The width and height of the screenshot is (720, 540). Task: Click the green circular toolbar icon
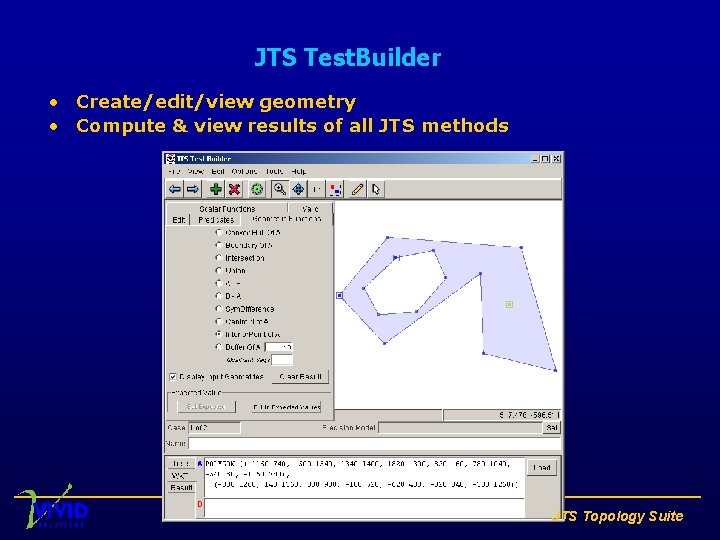257,189
